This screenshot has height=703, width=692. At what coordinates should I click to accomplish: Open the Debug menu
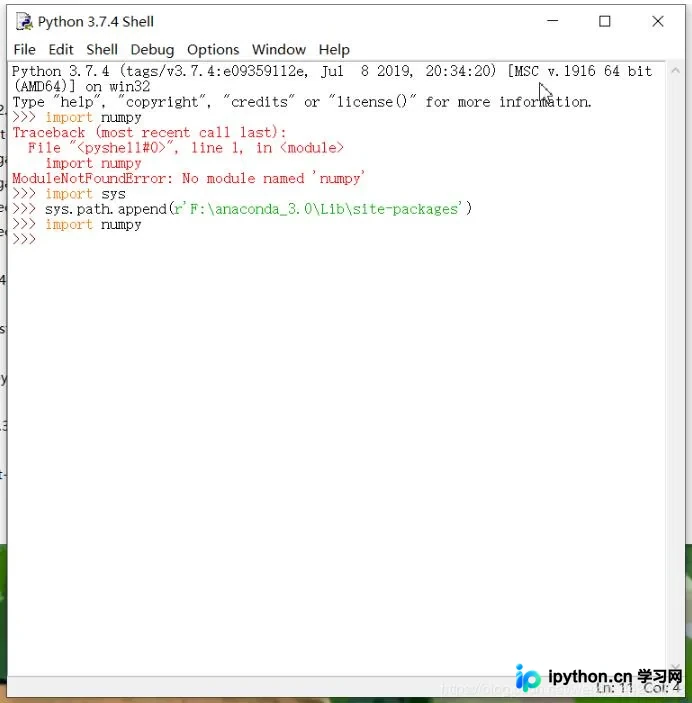coord(152,49)
